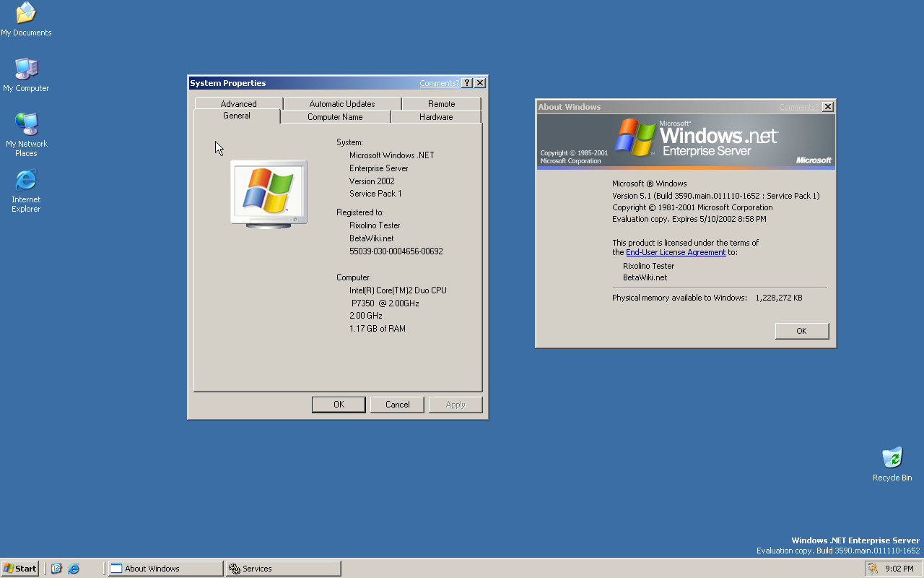Click the product ID 55039-030-0004656-00692

pos(396,251)
